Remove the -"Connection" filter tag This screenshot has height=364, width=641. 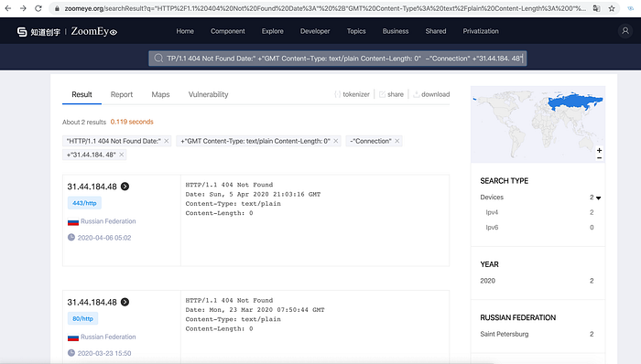(397, 141)
